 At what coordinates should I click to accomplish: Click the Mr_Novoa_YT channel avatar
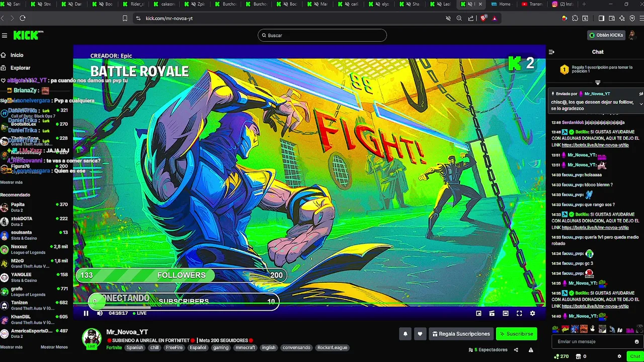point(92,338)
